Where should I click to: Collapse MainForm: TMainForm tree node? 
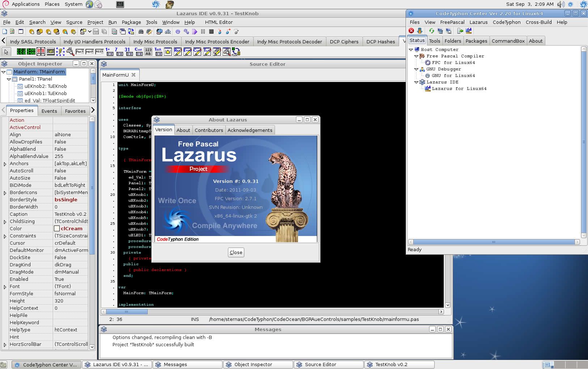(3, 72)
